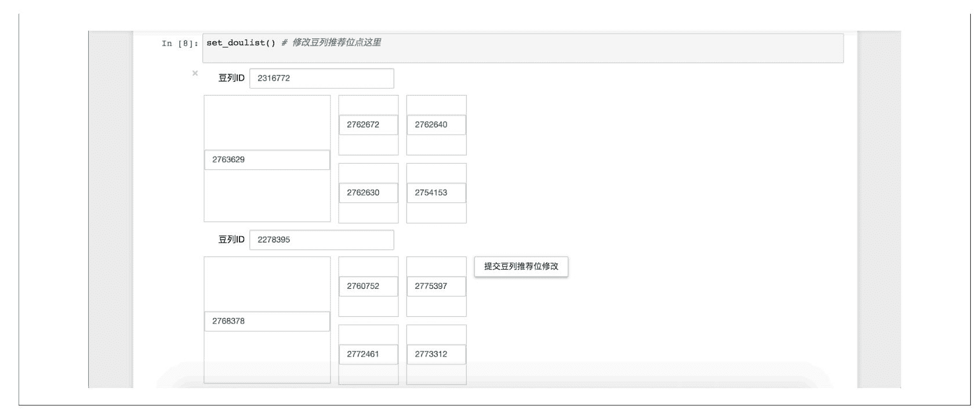Focus the input with value 2773312
The width and height of the screenshot is (980, 420).
click(436, 354)
